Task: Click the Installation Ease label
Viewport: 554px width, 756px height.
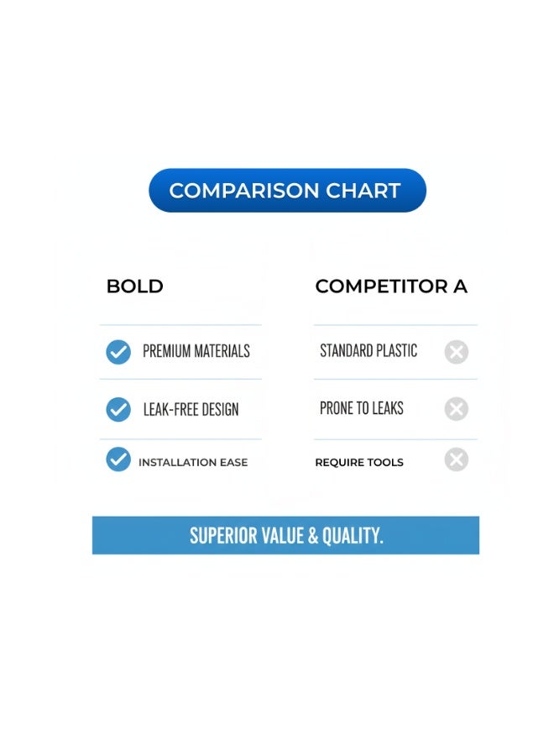Action: pos(193,463)
